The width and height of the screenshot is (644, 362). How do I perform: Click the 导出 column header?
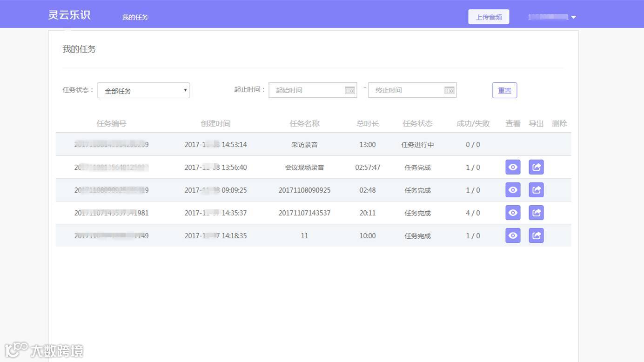tap(536, 123)
